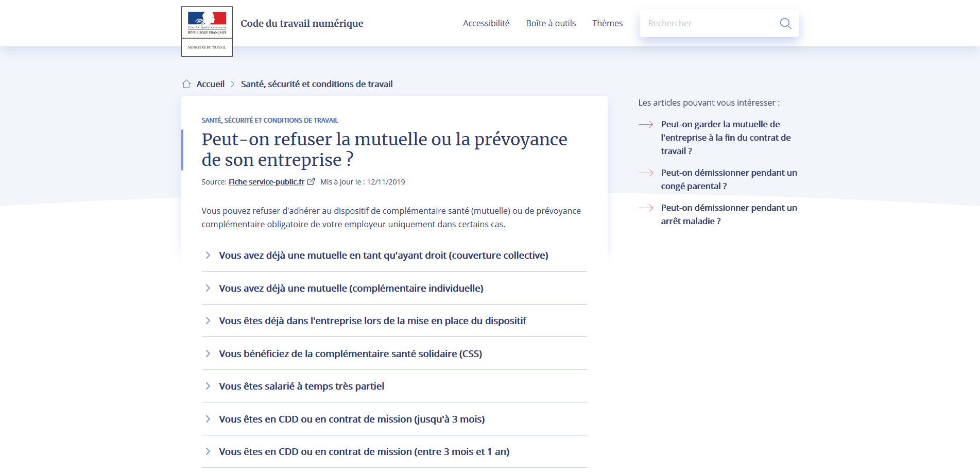Image resolution: width=980 pixels, height=472 pixels.
Task: Open 'démissionner pendant un congé parental' link
Action: 729,179
